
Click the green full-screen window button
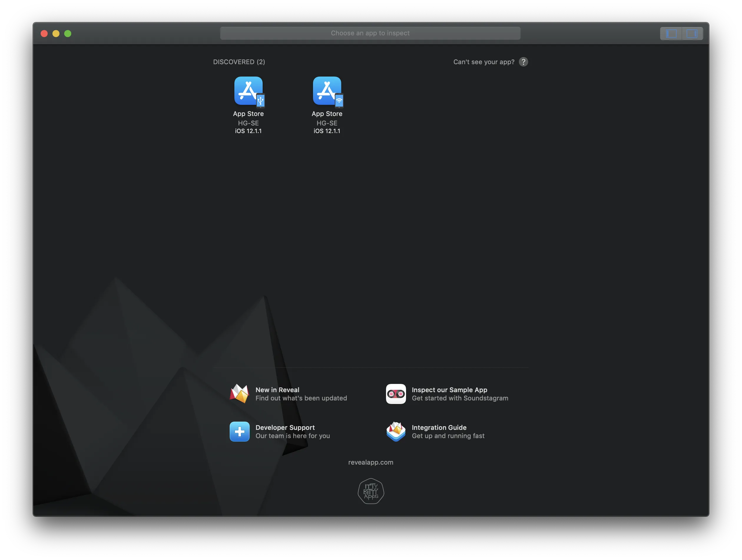68,34
